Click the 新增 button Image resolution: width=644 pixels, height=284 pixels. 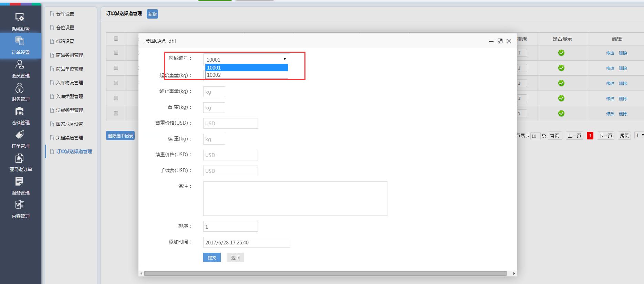coord(152,14)
